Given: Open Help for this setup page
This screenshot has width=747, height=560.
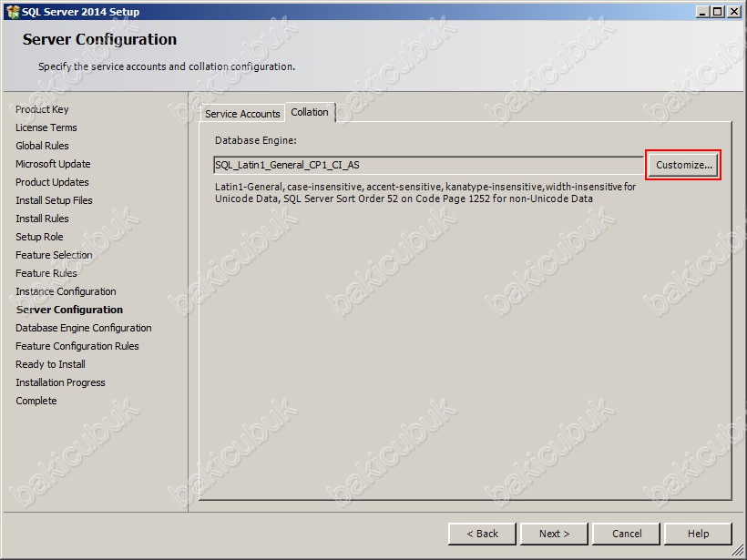Looking at the screenshot, I should (x=698, y=534).
